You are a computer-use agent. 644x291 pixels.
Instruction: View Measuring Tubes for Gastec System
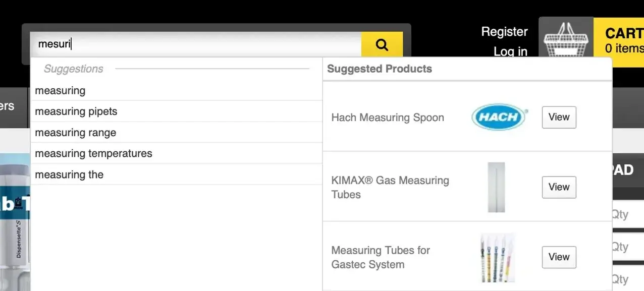point(559,257)
